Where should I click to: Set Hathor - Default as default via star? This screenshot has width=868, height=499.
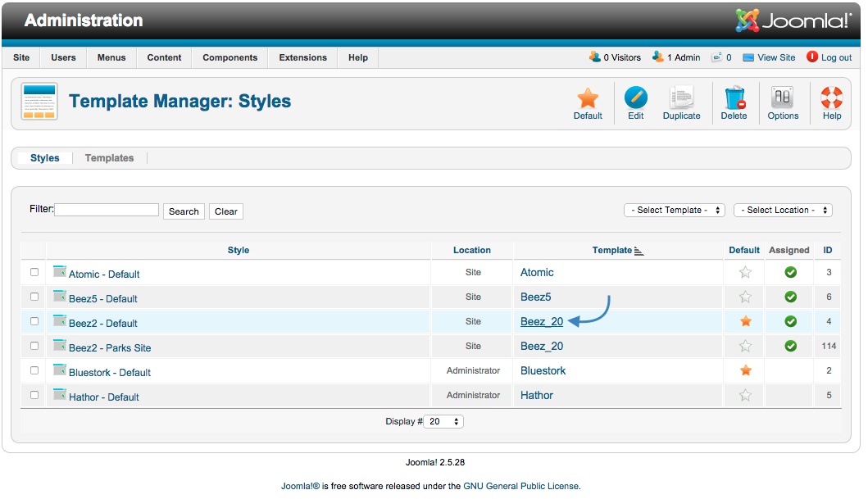[x=746, y=396]
